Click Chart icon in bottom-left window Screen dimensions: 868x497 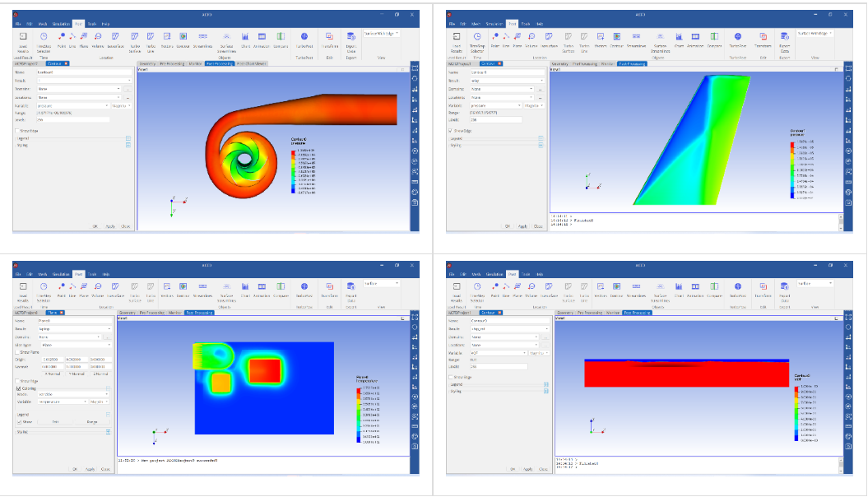tap(245, 286)
